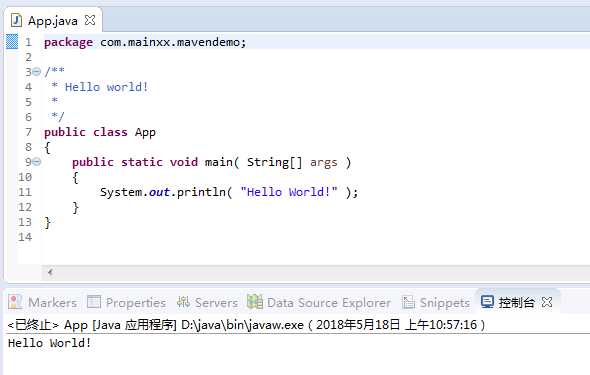Viewport: 590px width, 375px height.
Task: Click the Hello World! console output line
Action: [49, 343]
